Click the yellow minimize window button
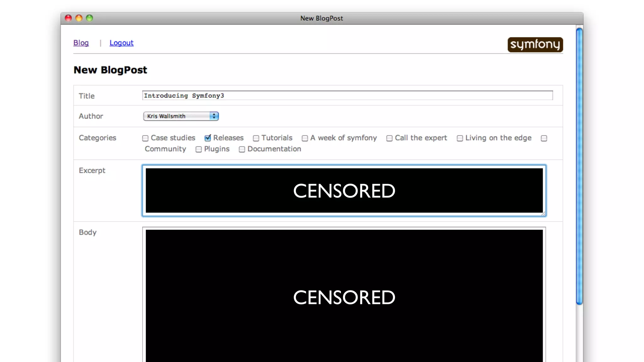This screenshot has width=644, height=362. (x=79, y=18)
